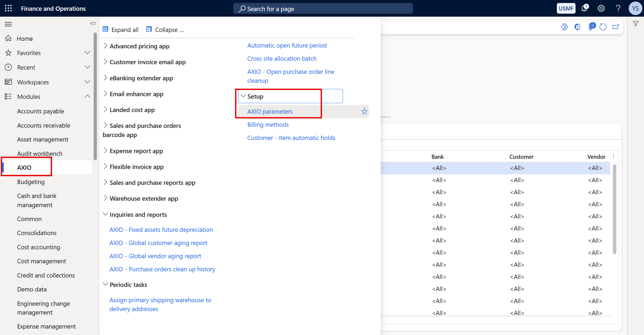Open form in new window icon
Image resolution: width=644 pixels, height=335 pixels.
click(616, 27)
